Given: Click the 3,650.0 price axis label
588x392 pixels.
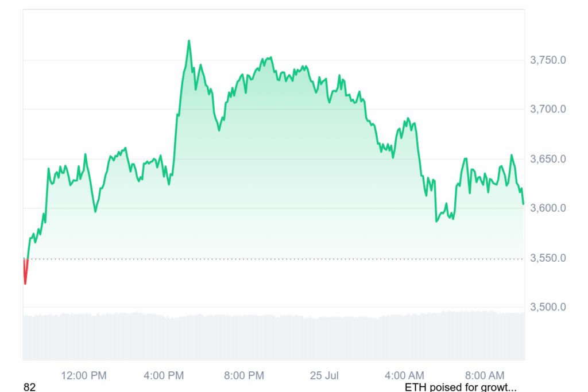Looking at the screenshot, I should point(547,158).
